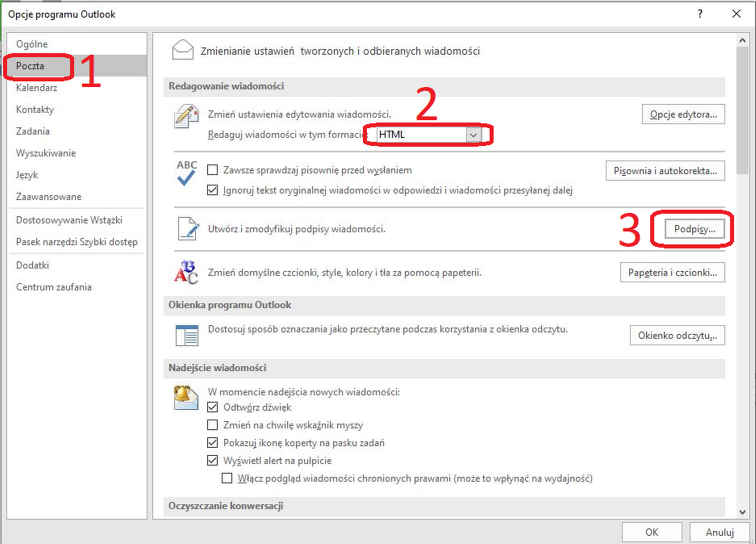Click the text Utwórz i zmodyfikuj podpisy wiadomości

coord(296,229)
